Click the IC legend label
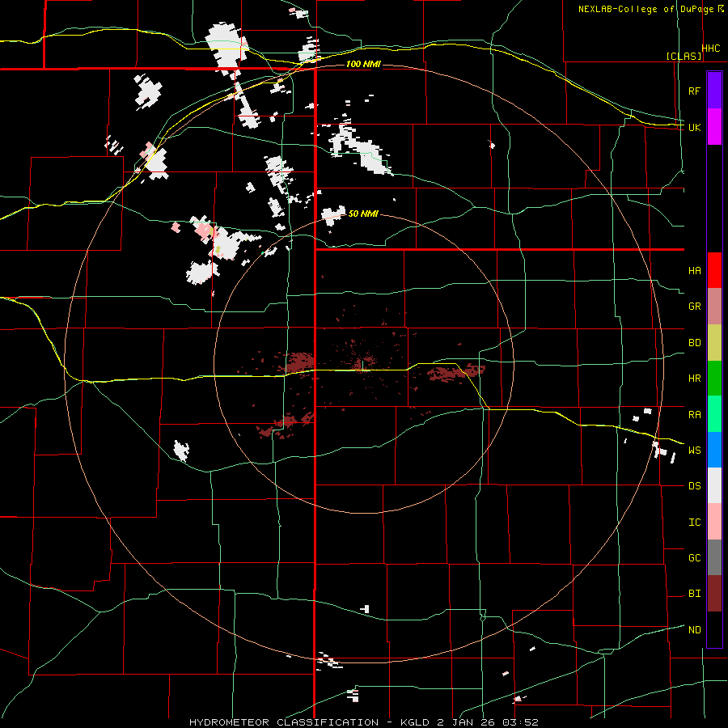The height and width of the screenshot is (728, 728). [694, 523]
